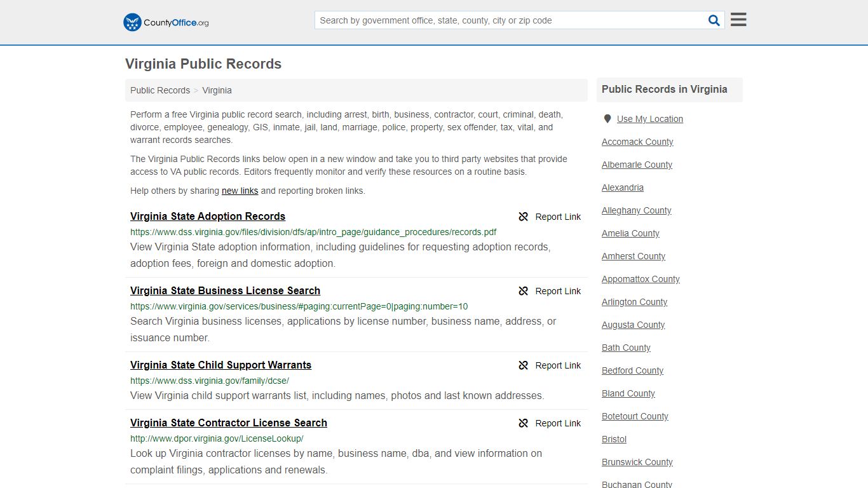
Task: Click broken-link icon for Child Support Warrants
Action: (524, 365)
